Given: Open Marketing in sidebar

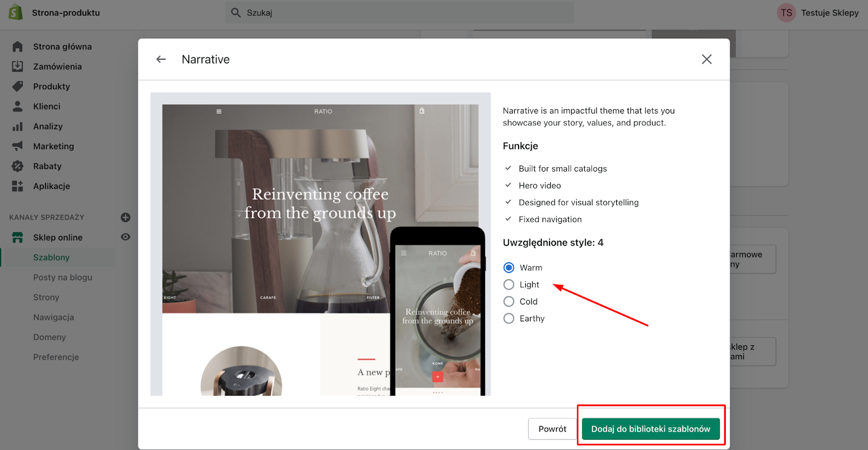Looking at the screenshot, I should click(x=53, y=146).
